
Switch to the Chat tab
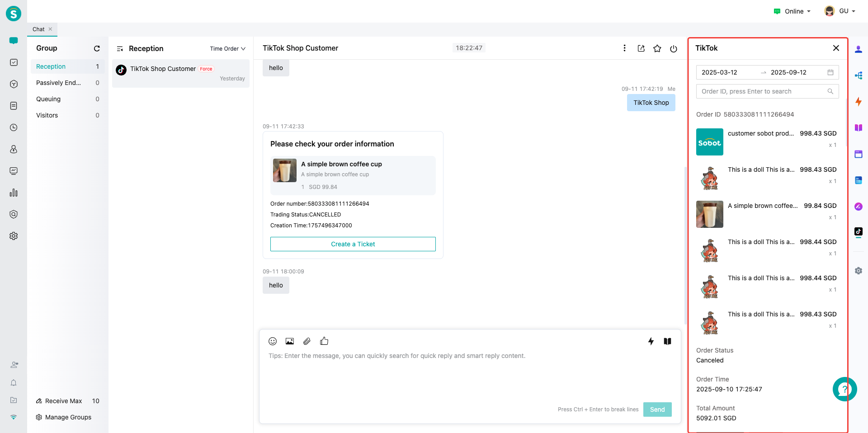[x=38, y=29]
